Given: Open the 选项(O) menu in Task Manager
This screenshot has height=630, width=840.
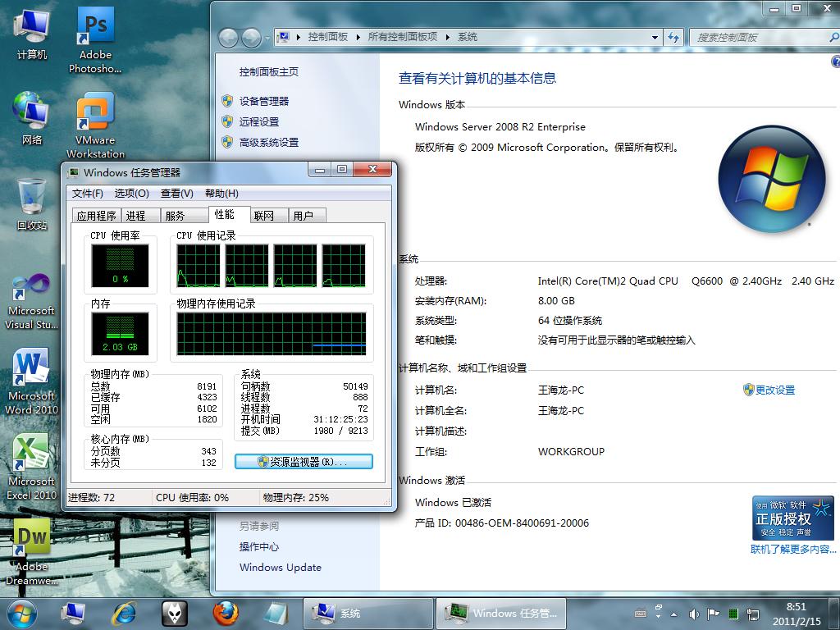Looking at the screenshot, I should click(131, 194).
